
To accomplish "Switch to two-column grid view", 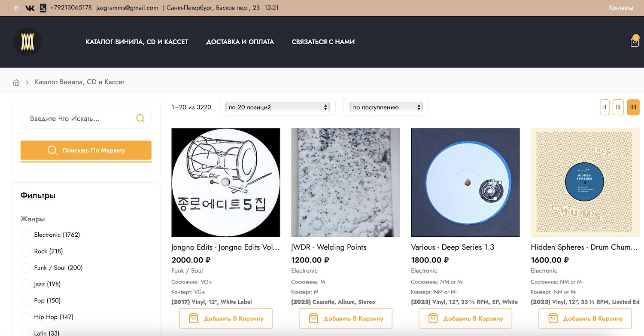I will tap(605, 107).
